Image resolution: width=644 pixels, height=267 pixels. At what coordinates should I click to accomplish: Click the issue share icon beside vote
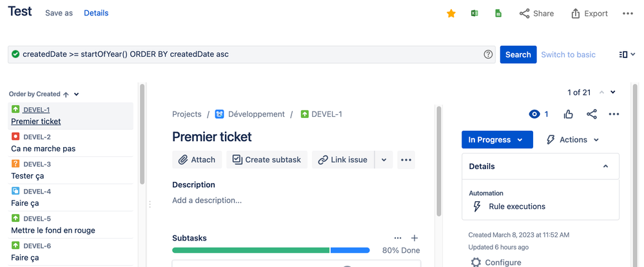(x=592, y=114)
